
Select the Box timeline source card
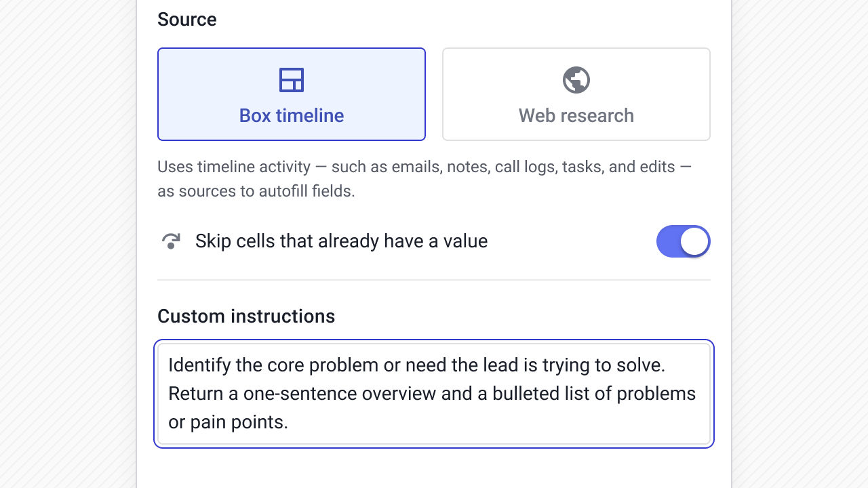(x=291, y=94)
